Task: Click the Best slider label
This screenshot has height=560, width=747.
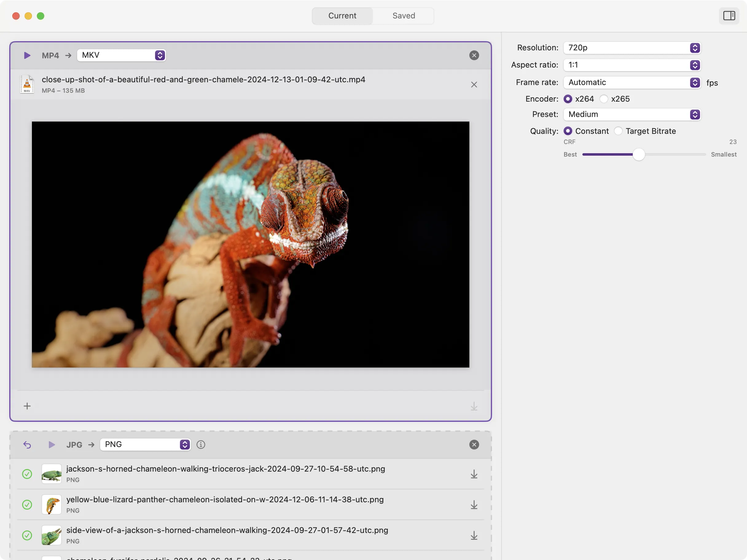Action: [570, 154]
